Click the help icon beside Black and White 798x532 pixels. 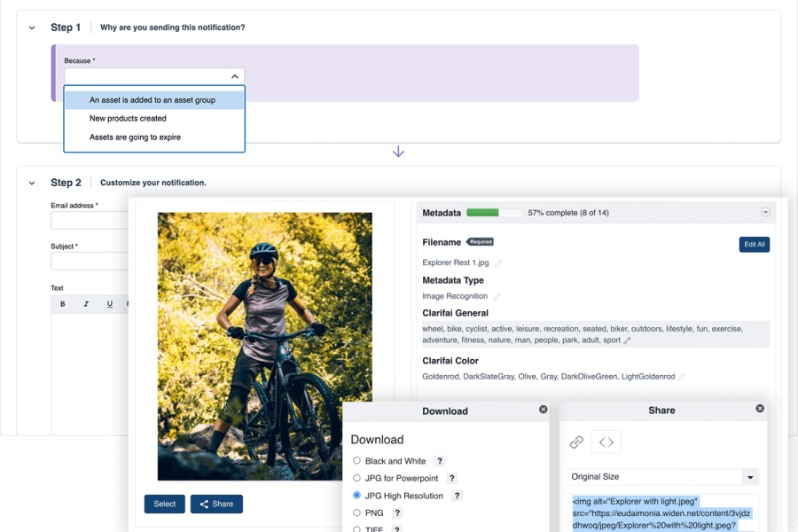click(x=440, y=461)
